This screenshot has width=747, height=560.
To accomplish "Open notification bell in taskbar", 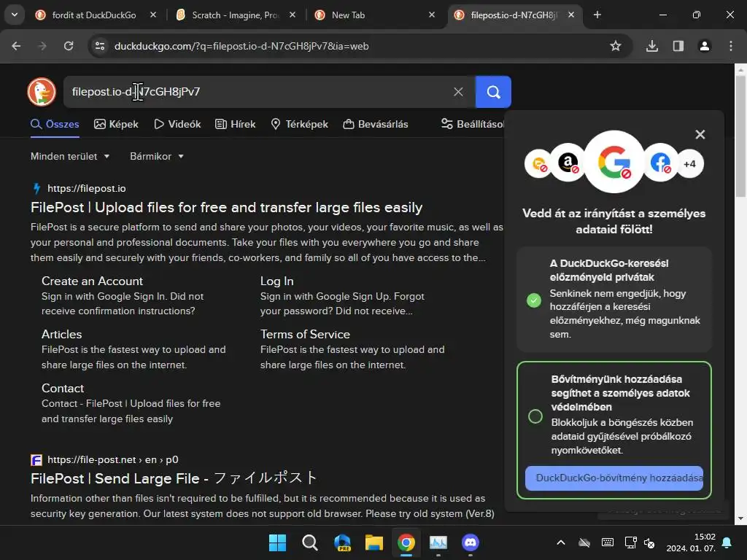I will (727, 542).
